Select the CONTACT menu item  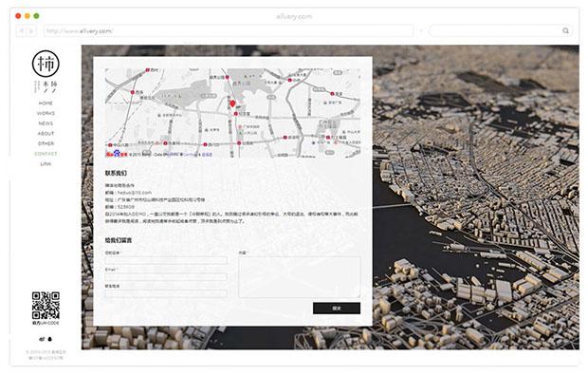pos(46,154)
